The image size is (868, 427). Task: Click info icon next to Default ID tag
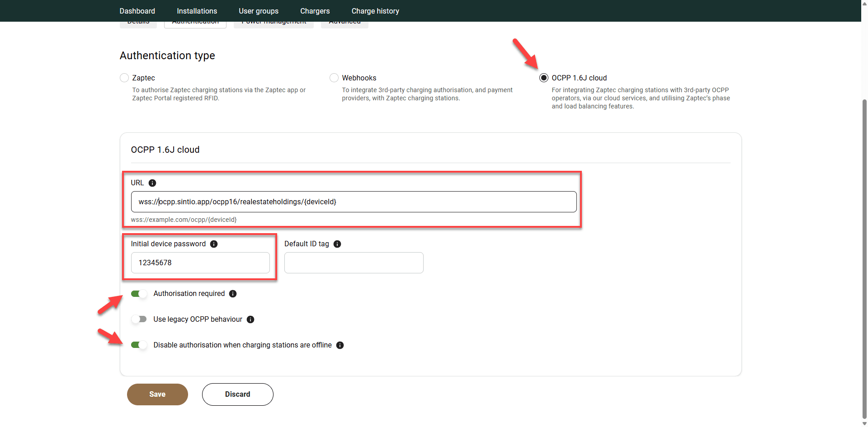click(337, 244)
